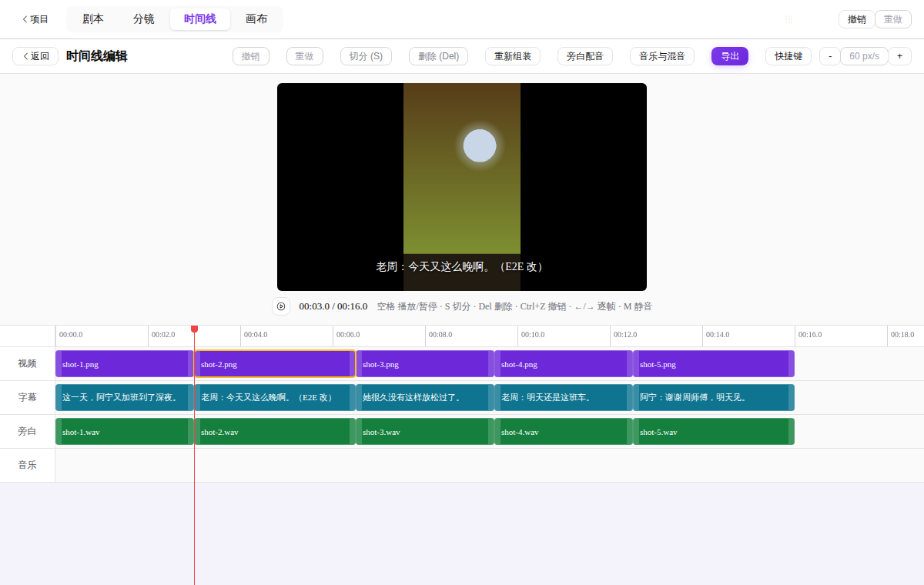Click the left trim handle of shot-1.png
Screen dimensions: 924x585
(59, 364)
